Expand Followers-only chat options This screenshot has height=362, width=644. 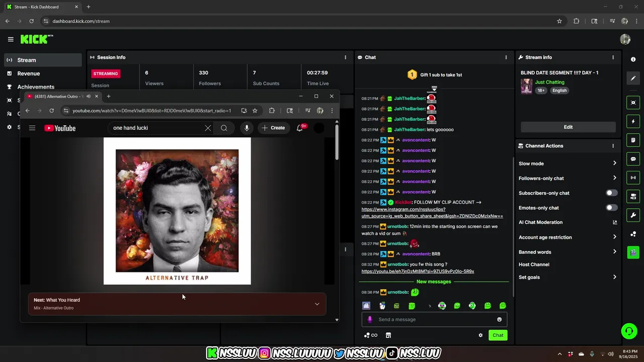[x=614, y=178]
